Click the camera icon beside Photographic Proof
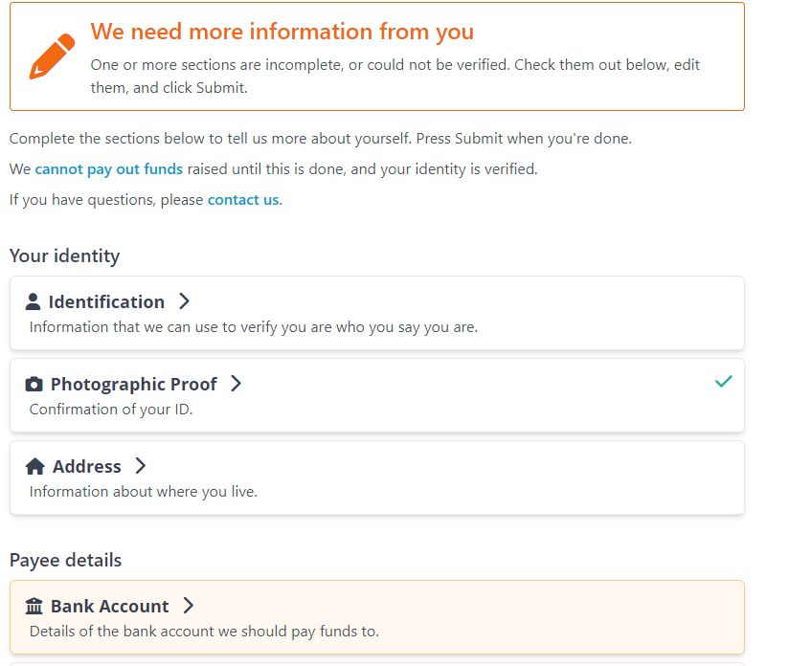 click(34, 384)
